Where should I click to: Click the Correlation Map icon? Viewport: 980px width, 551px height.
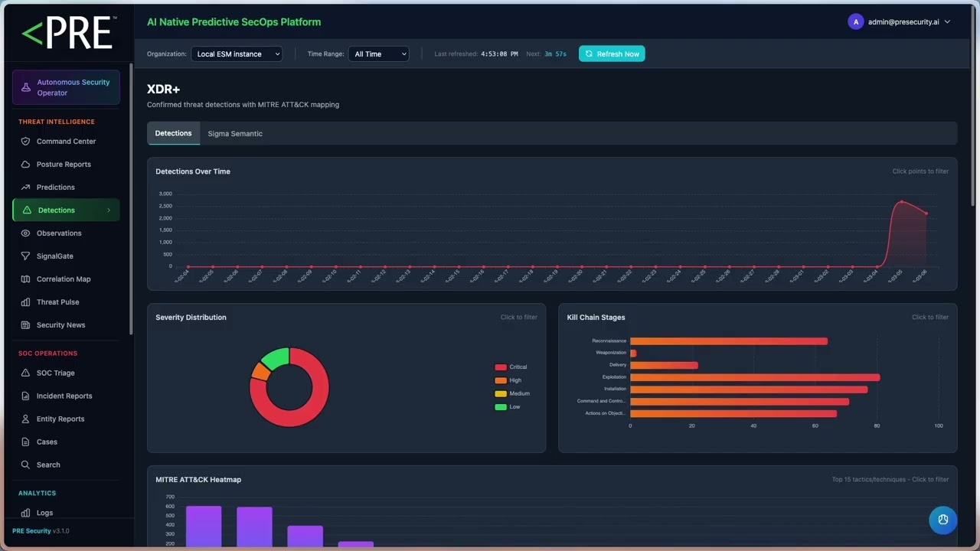pos(25,279)
